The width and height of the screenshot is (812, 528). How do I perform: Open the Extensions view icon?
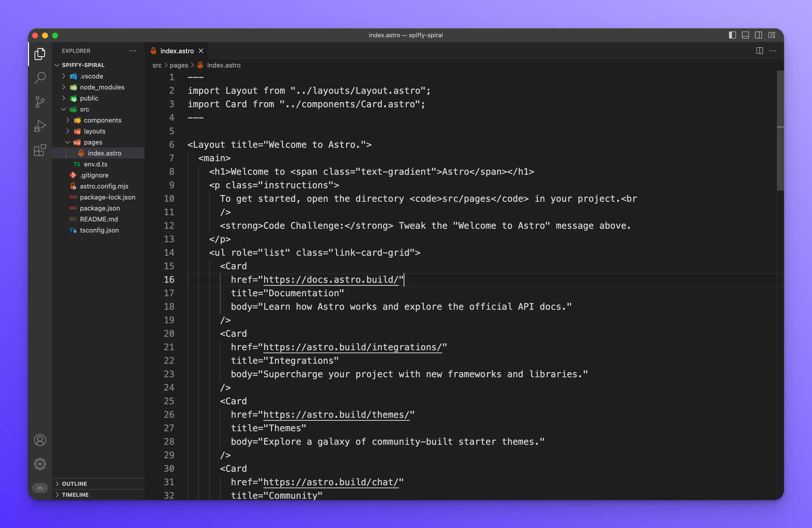[40, 150]
